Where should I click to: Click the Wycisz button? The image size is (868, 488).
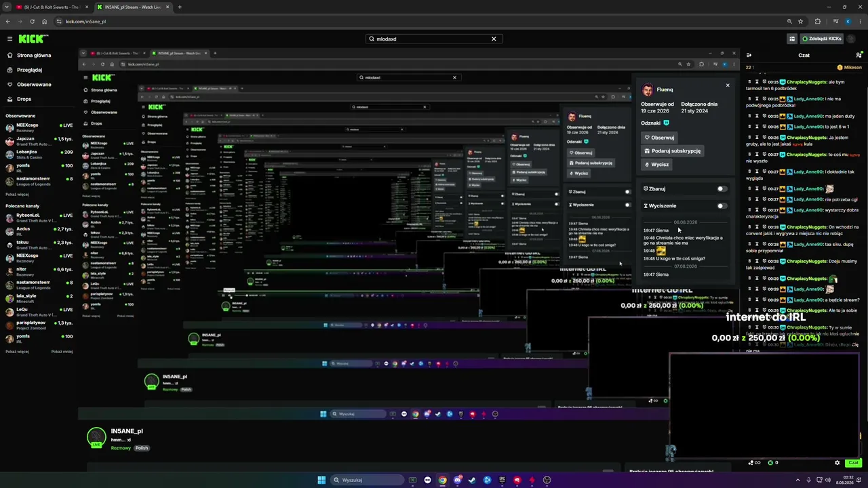point(656,165)
